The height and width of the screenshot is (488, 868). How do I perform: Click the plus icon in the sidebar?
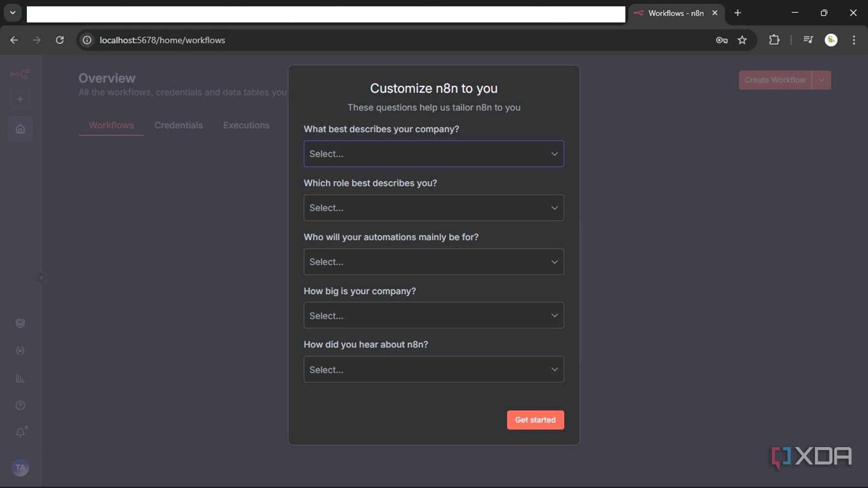[x=20, y=100]
